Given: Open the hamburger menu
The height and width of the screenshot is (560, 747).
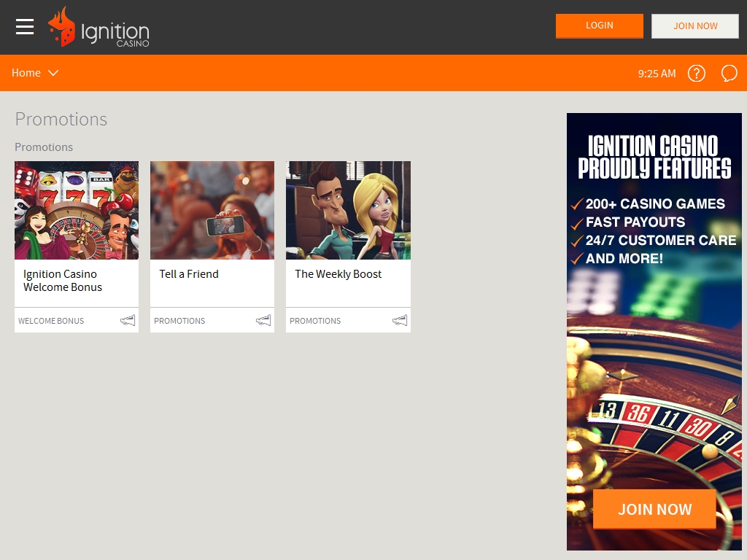Looking at the screenshot, I should pos(25,27).
